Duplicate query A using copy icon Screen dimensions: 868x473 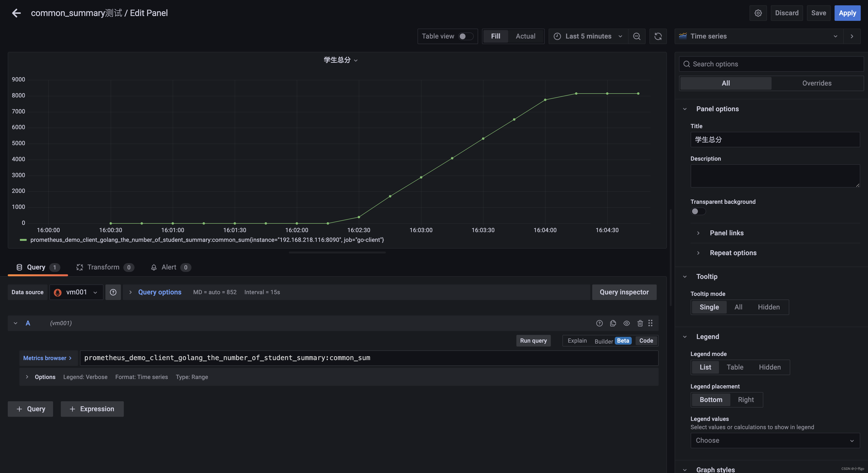click(x=613, y=323)
